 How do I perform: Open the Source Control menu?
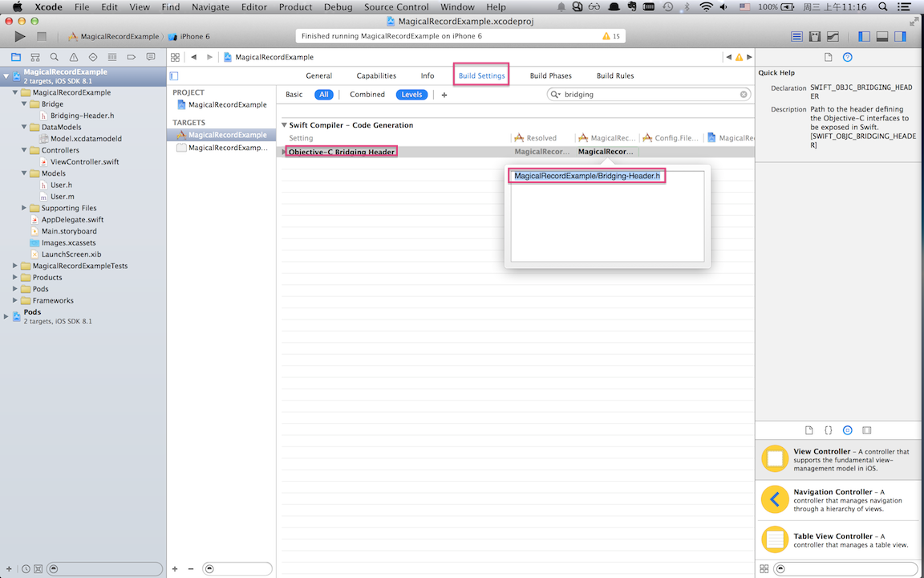(x=396, y=7)
